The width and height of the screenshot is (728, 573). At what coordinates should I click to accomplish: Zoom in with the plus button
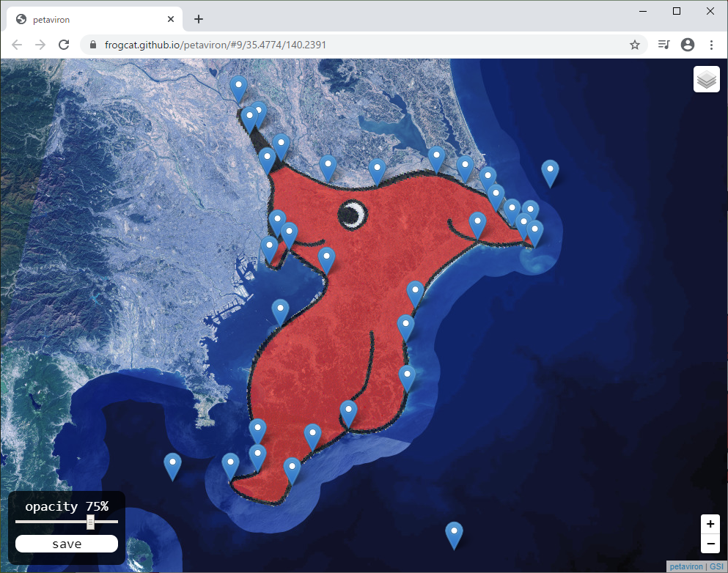pyautogui.click(x=710, y=525)
